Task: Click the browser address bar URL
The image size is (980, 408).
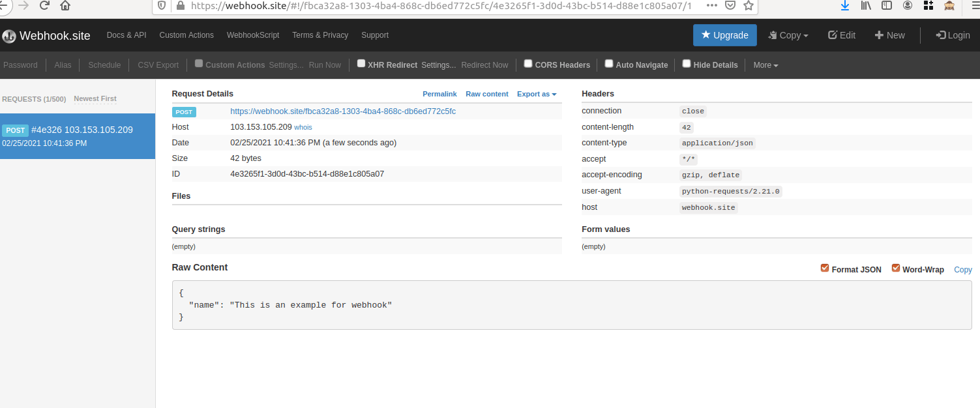Action: [441, 5]
